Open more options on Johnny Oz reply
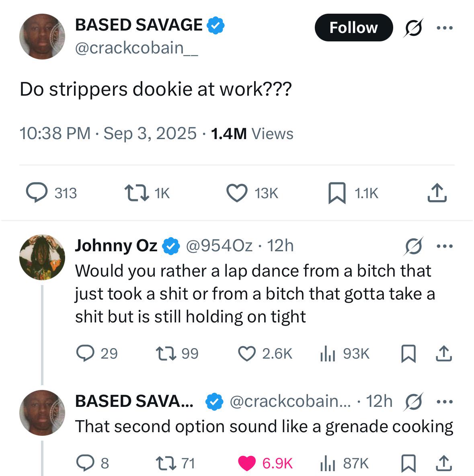474x476 pixels. click(x=445, y=245)
